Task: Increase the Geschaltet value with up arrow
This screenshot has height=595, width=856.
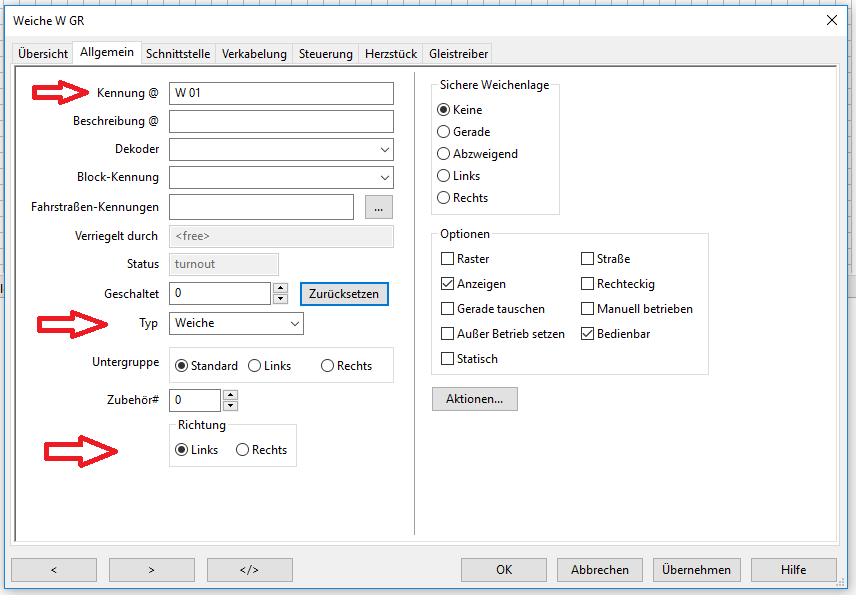Action: click(x=280, y=288)
